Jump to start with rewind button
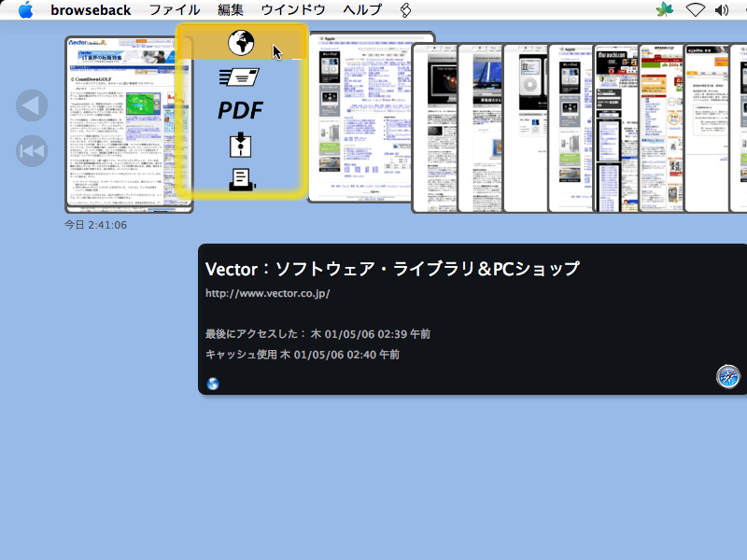747x560 pixels. 32,151
